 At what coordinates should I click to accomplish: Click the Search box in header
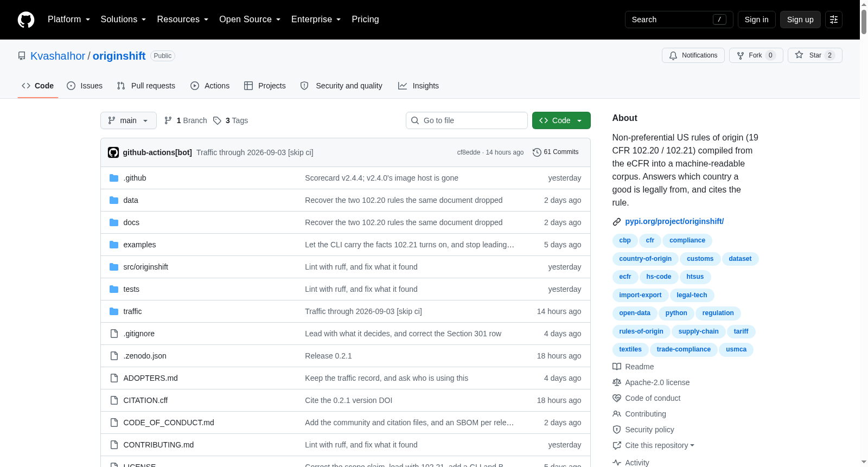[679, 20]
